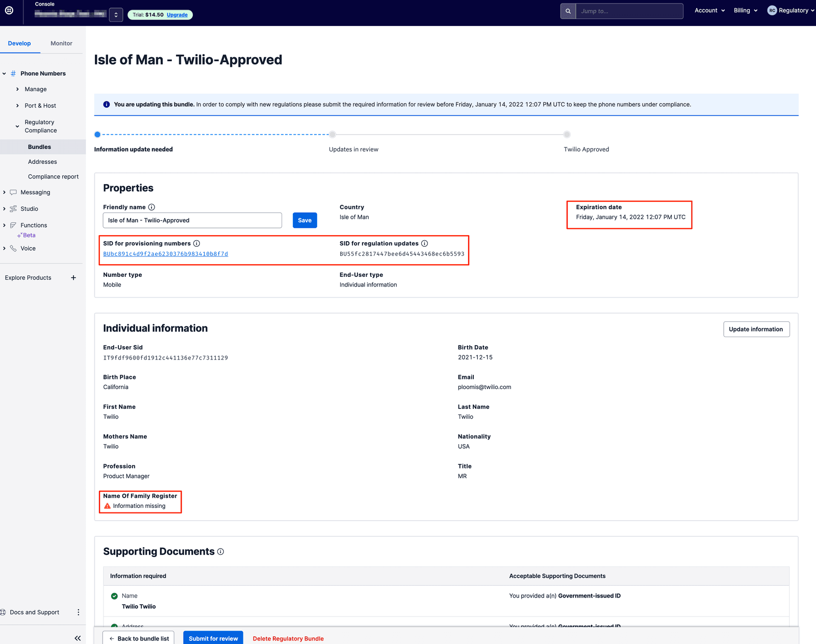This screenshot has width=816, height=644.
Task: Switch to the Monitor tab
Action: [x=61, y=43]
